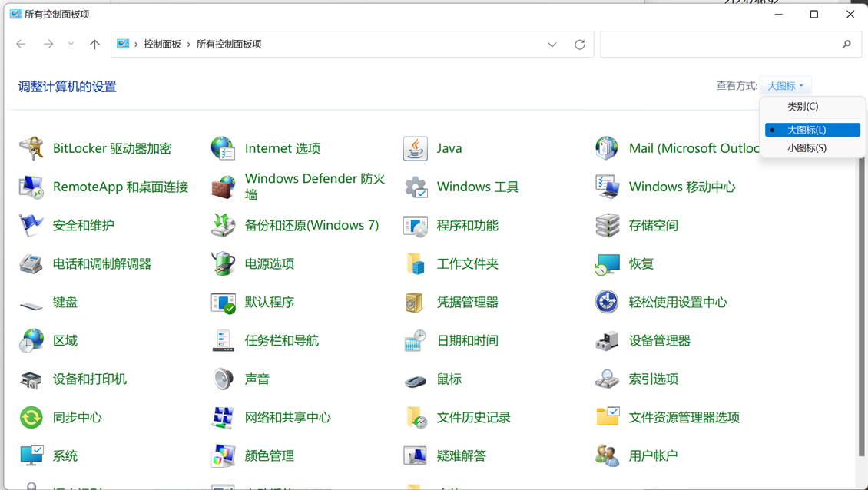Open the Java coffee cup icon
The width and height of the screenshot is (868, 490).
pos(415,148)
